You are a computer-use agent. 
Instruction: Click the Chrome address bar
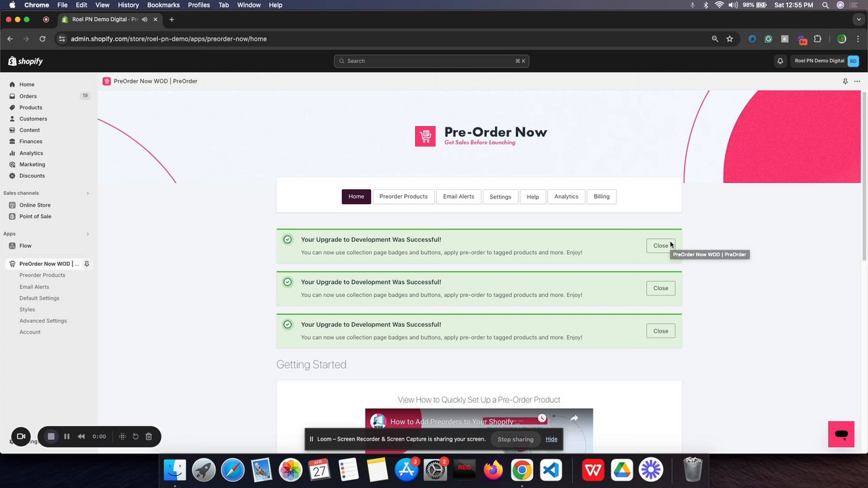tap(387, 39)
